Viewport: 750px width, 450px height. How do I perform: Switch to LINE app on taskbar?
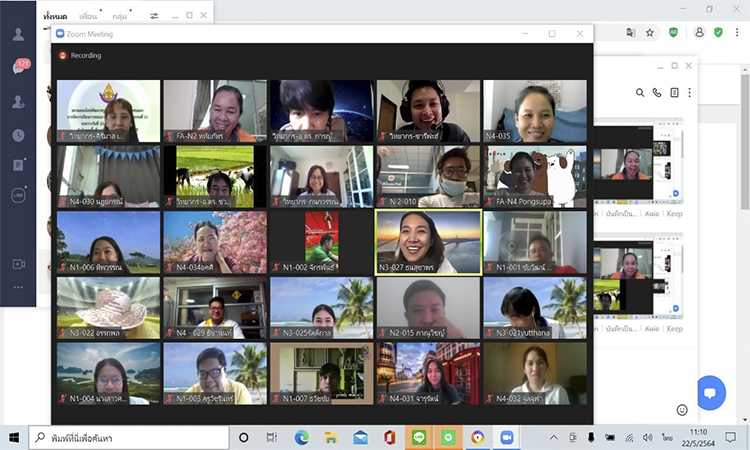click(x=419, y=438)
